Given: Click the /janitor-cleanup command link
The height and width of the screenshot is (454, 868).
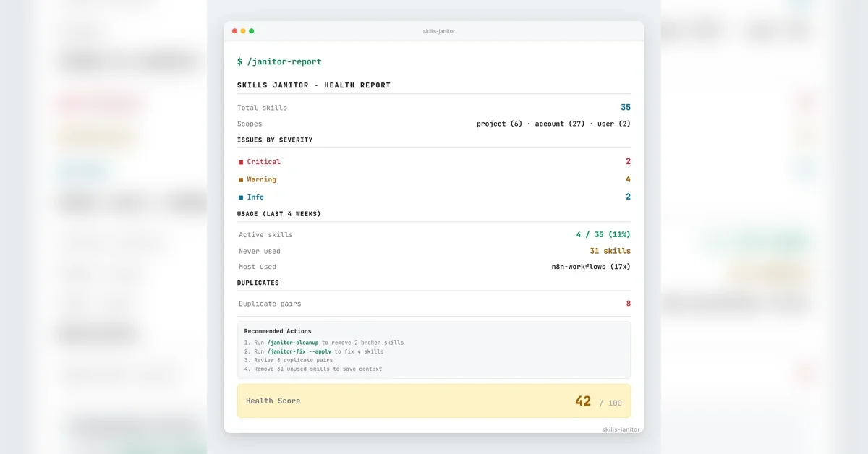Looking at the screenshot, I should tap(293, 343).
